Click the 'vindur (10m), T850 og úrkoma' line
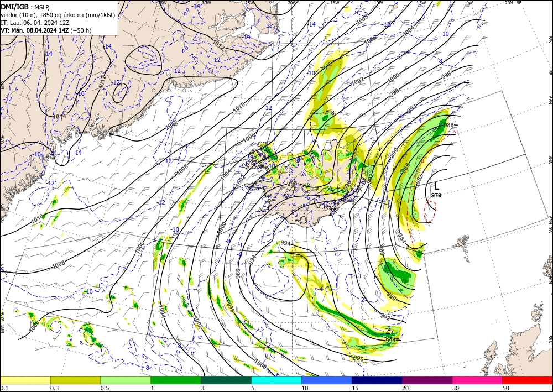 point(58,14)
